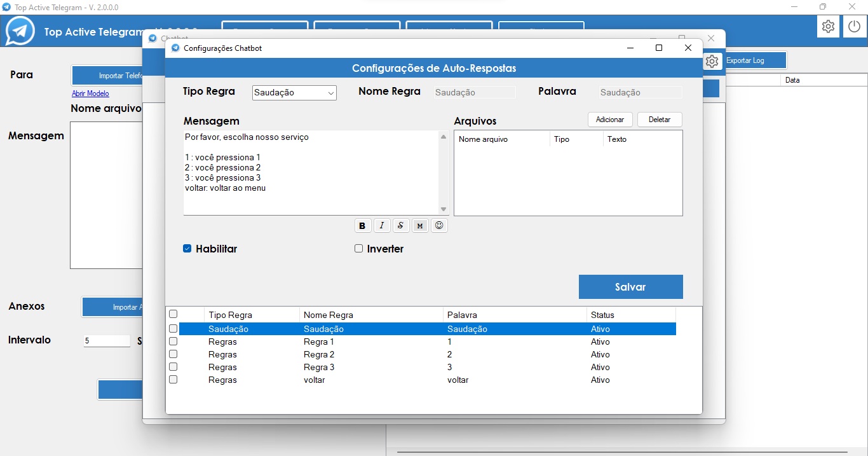Check the Regra 3 row checkbox
This screenshot has width=868, height=456.
173,367
